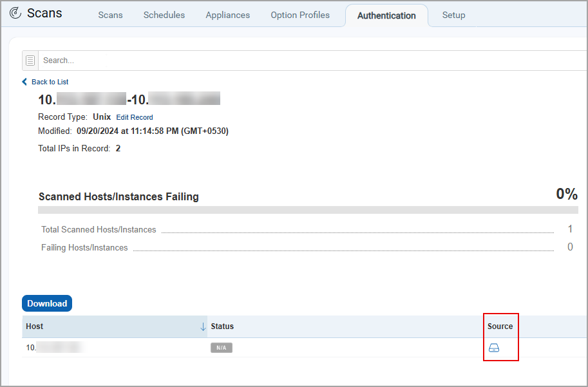Toggle sorting on the Host column header
This screenshot has height=387, width=588.
(x=34, y=326)
